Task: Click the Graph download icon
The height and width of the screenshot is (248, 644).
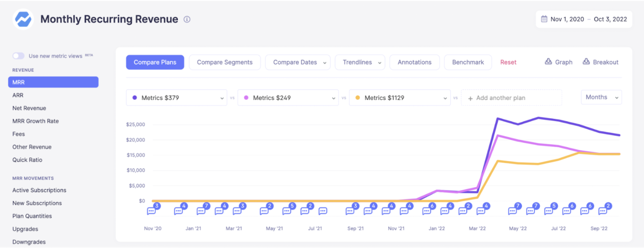Action: pyautogui.click(x=548, y=62)
